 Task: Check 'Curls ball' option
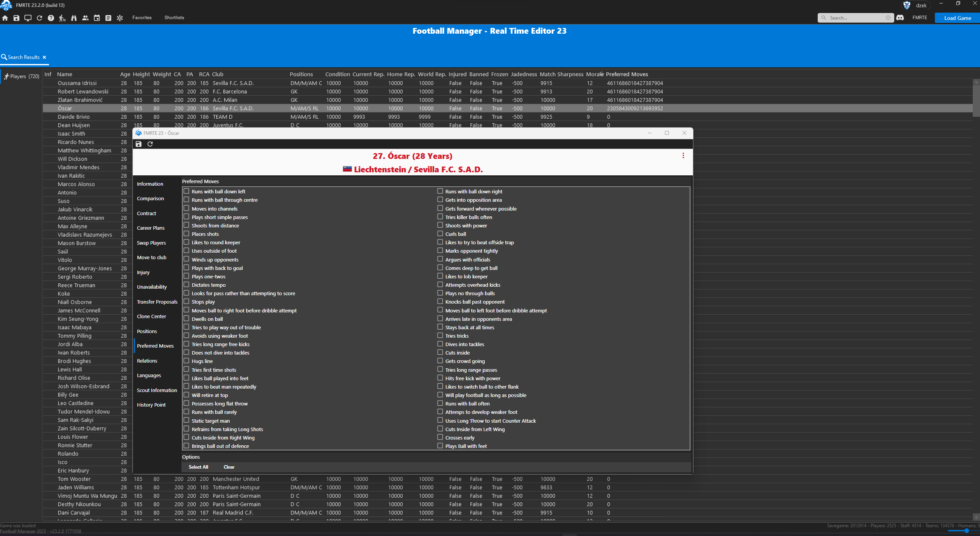click(x=440, y=234)
